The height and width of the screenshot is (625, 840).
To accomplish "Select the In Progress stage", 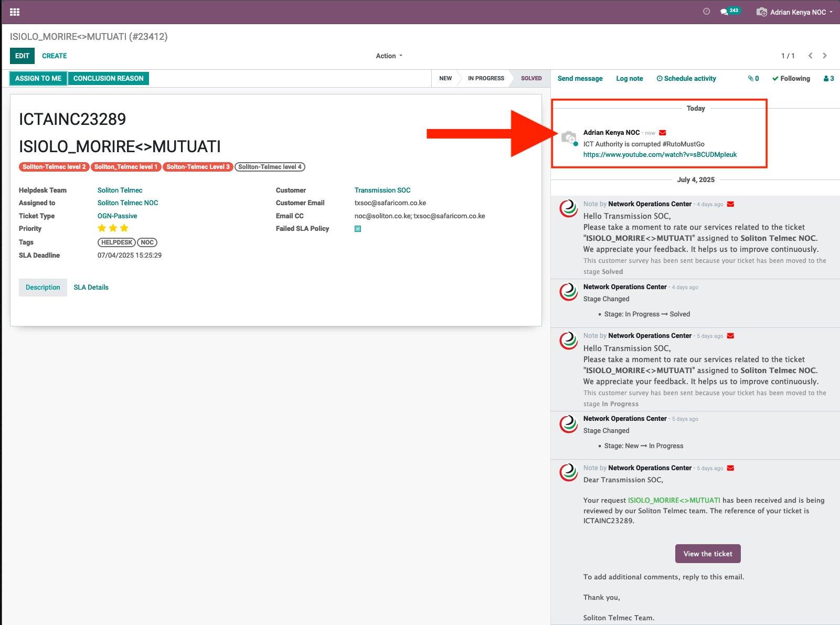I will pyautogui.click(x=485, y=78).
